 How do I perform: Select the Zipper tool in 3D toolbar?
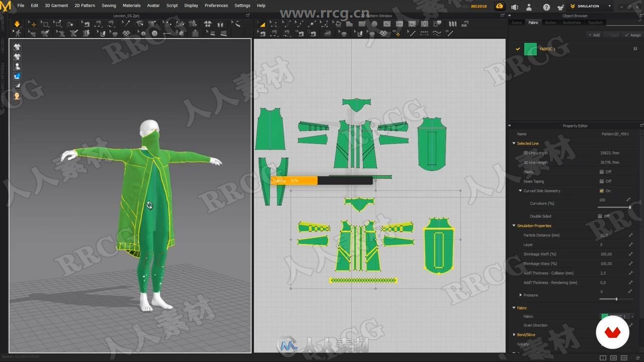point(195,33)
